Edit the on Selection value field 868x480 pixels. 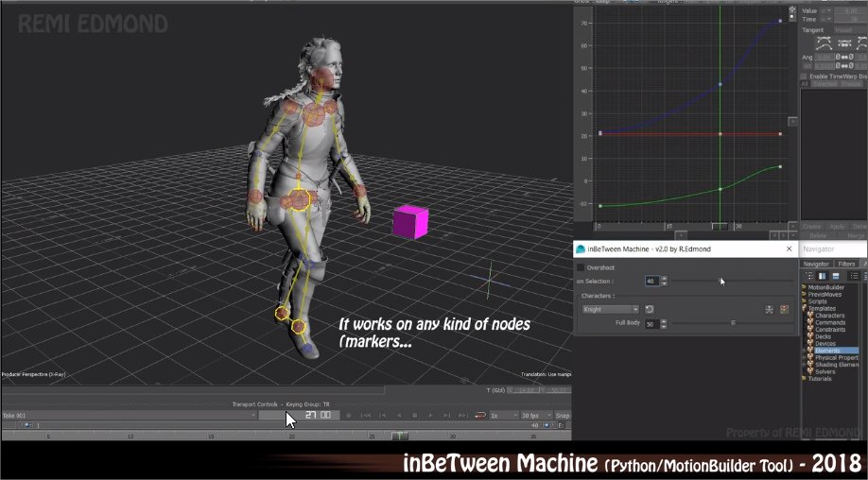652,282
